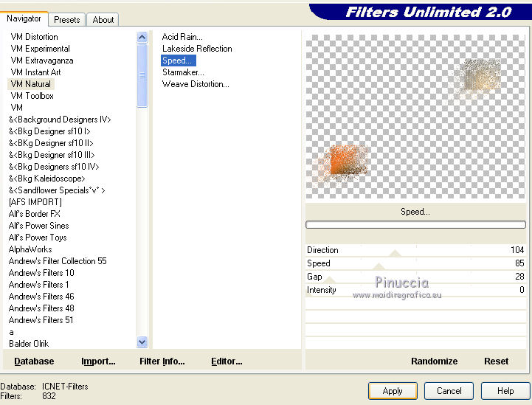Choose the Lakeside Reflection filter
The image size is (532, 405).
point(197,49)
